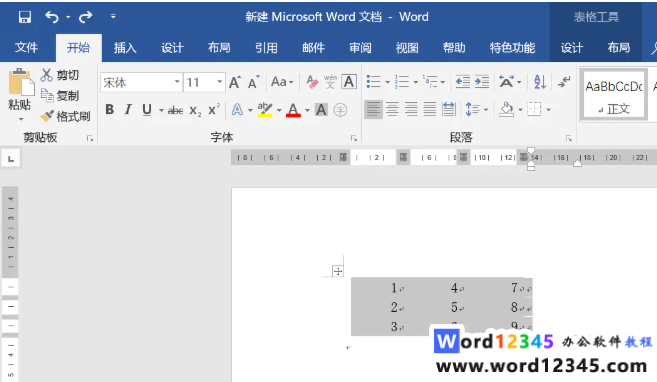Open the 文件 menu

click(x=26, y=48)
